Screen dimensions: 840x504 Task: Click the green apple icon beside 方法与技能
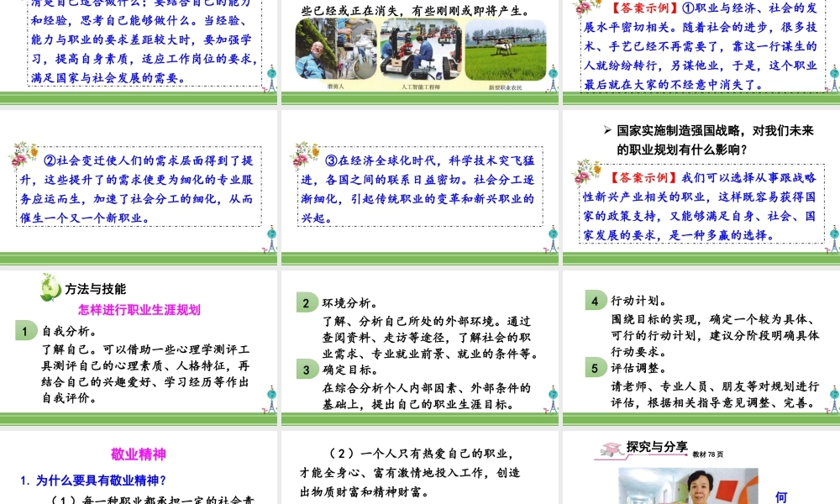50,288
